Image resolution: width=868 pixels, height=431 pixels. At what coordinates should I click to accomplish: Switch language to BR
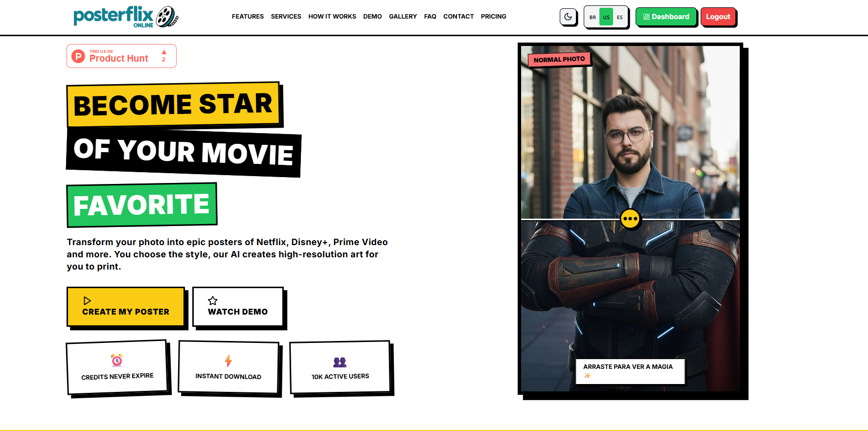593,17
